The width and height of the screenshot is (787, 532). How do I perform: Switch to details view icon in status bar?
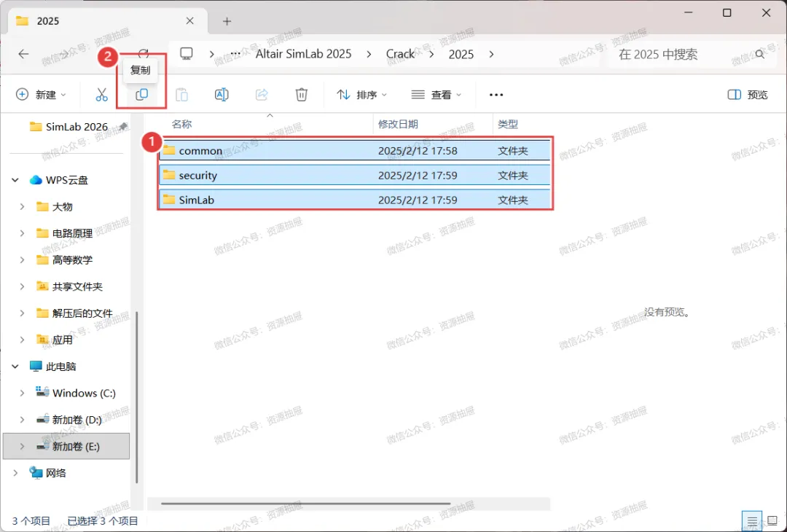pyautogui.click(x=752, y=522)
